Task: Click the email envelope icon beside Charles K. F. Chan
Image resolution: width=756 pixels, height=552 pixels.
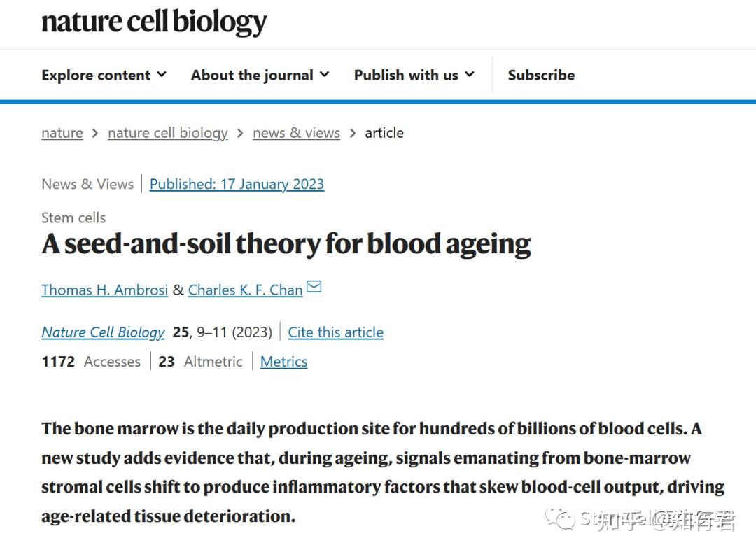Action: coord(314,287)
